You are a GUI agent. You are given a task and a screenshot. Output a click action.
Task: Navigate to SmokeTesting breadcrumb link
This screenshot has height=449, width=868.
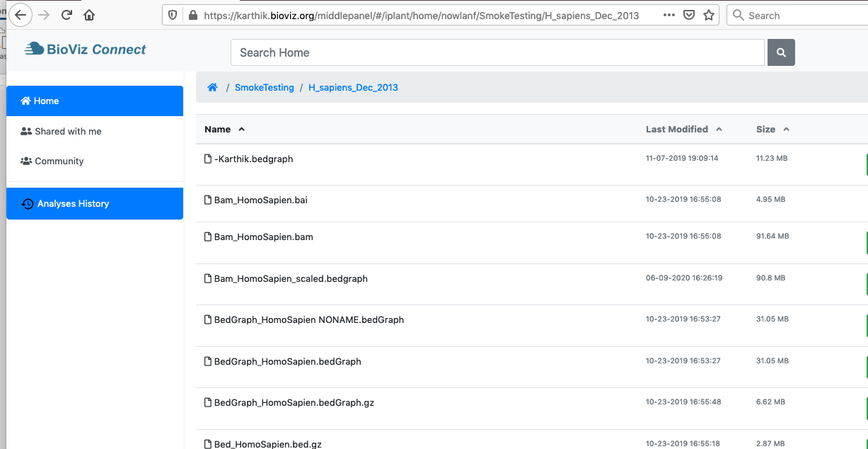pyautogui.click(x=264, y=88)
